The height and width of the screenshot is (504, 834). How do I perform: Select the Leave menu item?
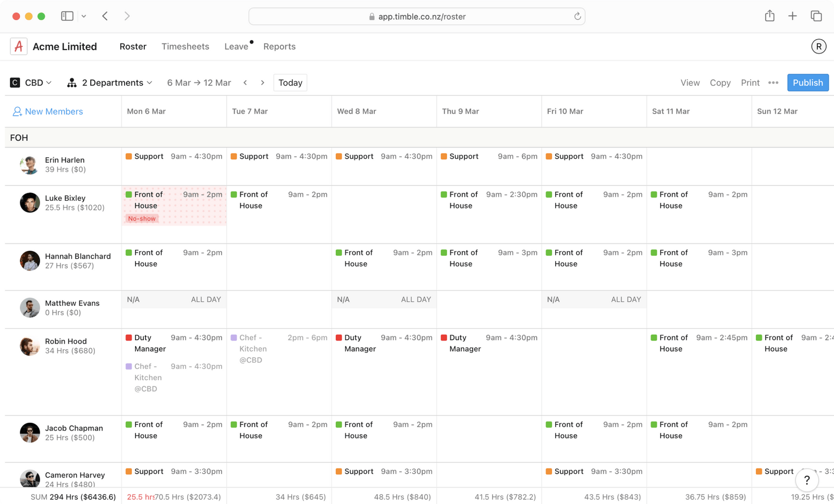tap(236, 46)
